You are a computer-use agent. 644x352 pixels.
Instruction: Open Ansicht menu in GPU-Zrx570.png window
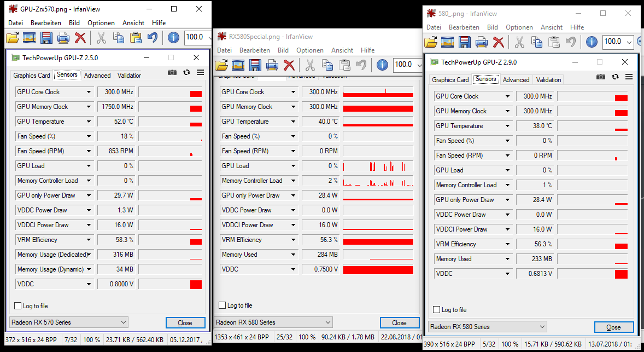point(133,23)
